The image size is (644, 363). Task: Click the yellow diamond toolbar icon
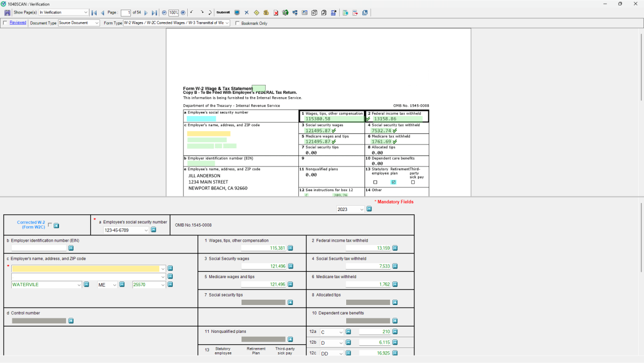coord(256,12)
